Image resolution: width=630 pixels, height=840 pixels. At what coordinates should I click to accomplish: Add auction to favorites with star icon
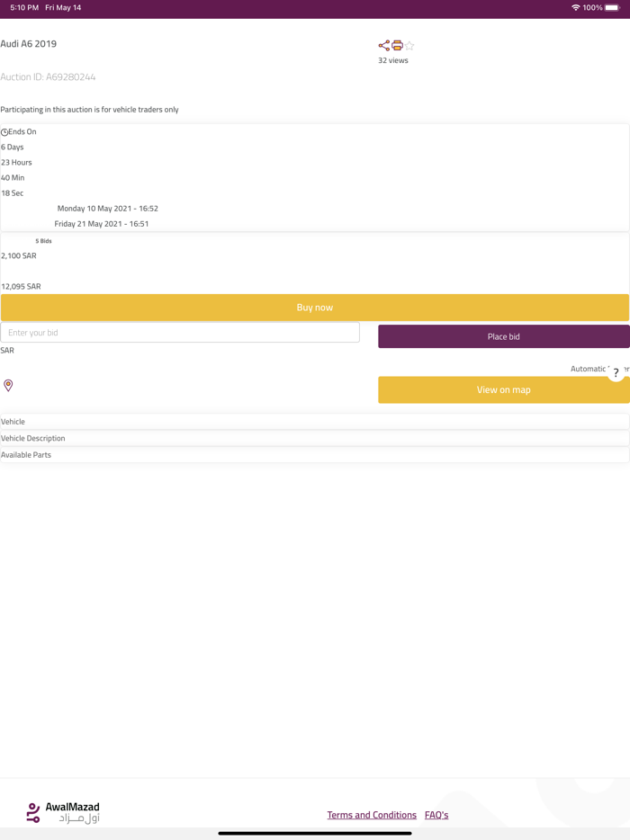click(x=409, y=46)
